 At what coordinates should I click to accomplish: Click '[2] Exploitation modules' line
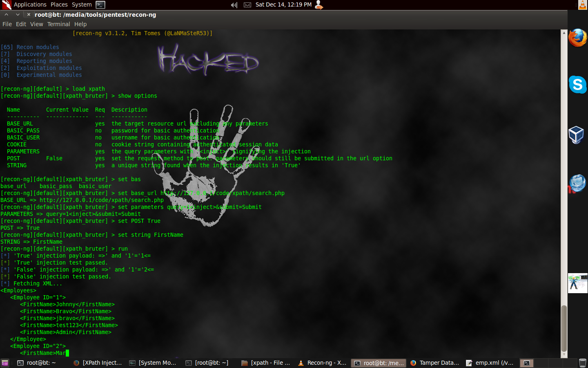(x=41, y=68)
